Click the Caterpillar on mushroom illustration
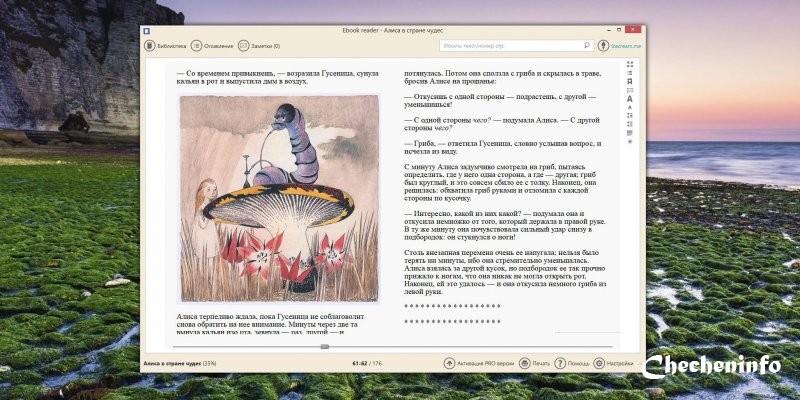 pos(279,198)
